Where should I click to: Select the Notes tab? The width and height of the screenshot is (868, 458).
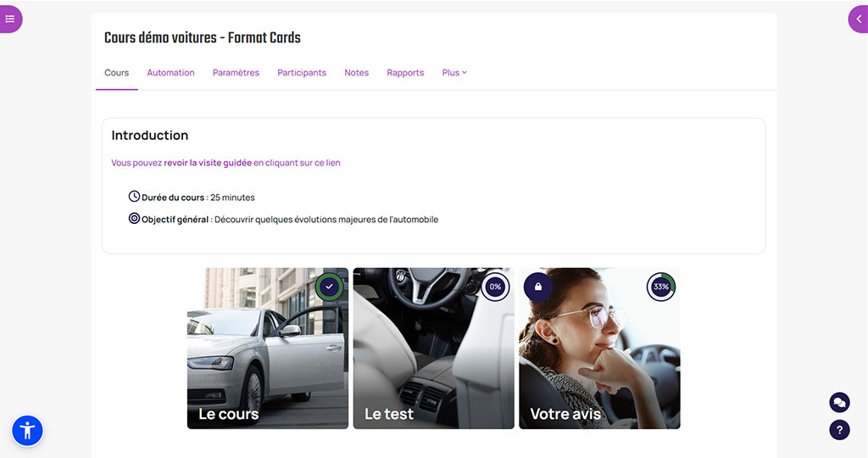point(356,73)
